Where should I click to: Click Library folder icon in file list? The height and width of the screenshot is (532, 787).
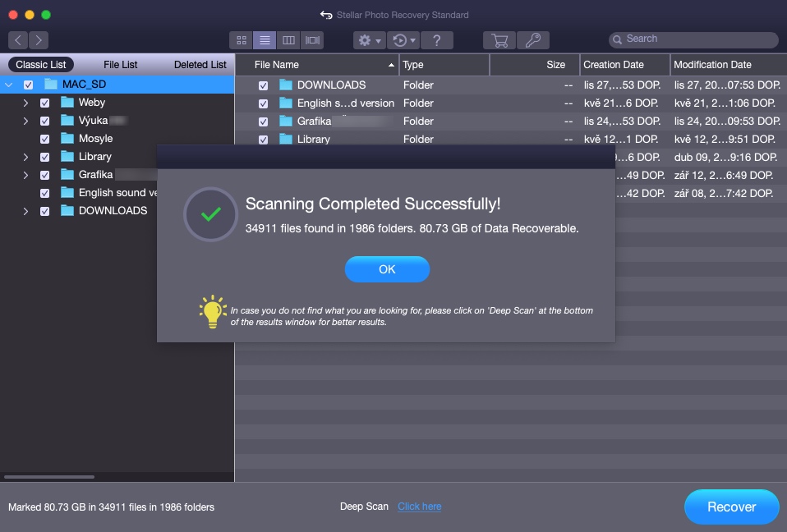coord(286,139)
